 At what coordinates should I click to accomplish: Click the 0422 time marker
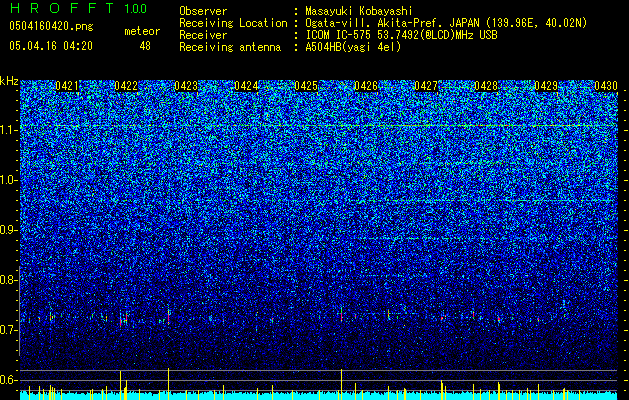tap(126, 86)
